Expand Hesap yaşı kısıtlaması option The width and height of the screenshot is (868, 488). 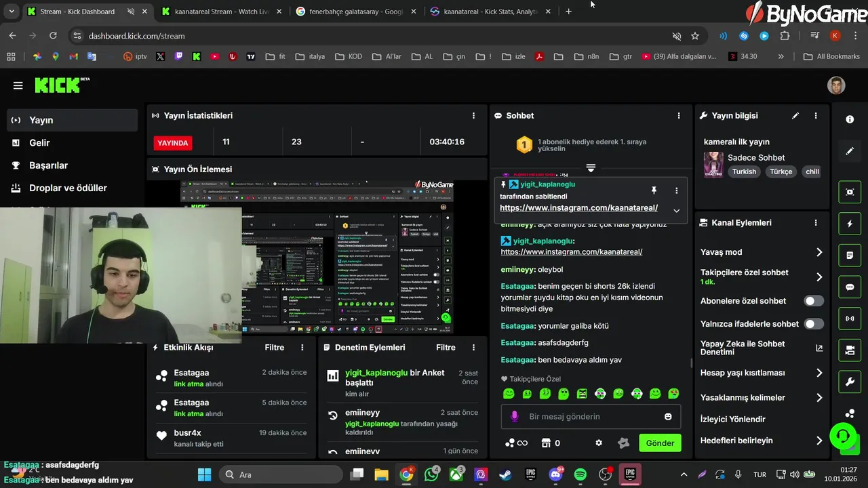819,373
